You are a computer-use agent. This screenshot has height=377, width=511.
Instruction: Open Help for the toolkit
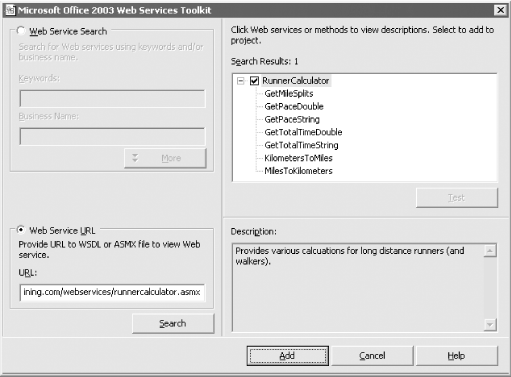click(x=457, y=356)
